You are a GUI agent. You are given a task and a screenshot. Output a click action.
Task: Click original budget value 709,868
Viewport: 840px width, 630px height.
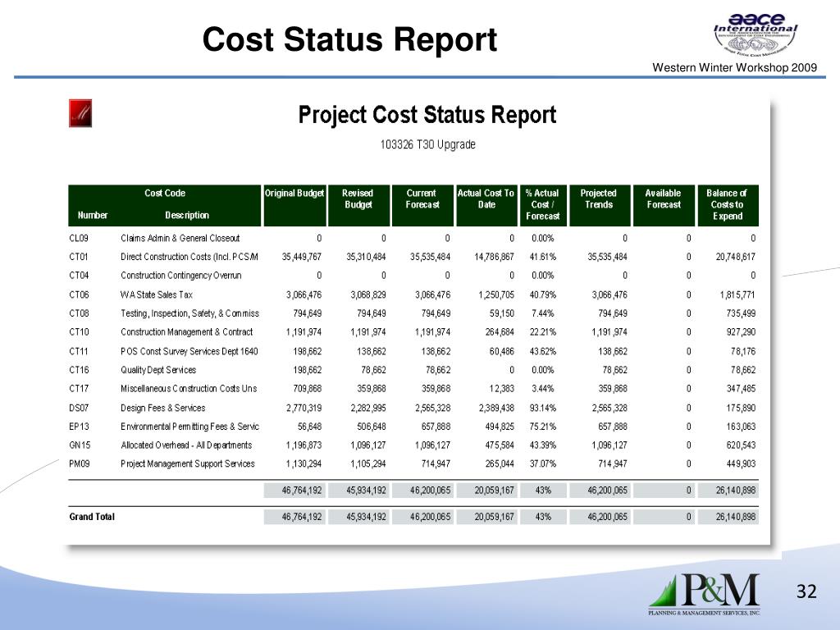[x=307, y=388]
